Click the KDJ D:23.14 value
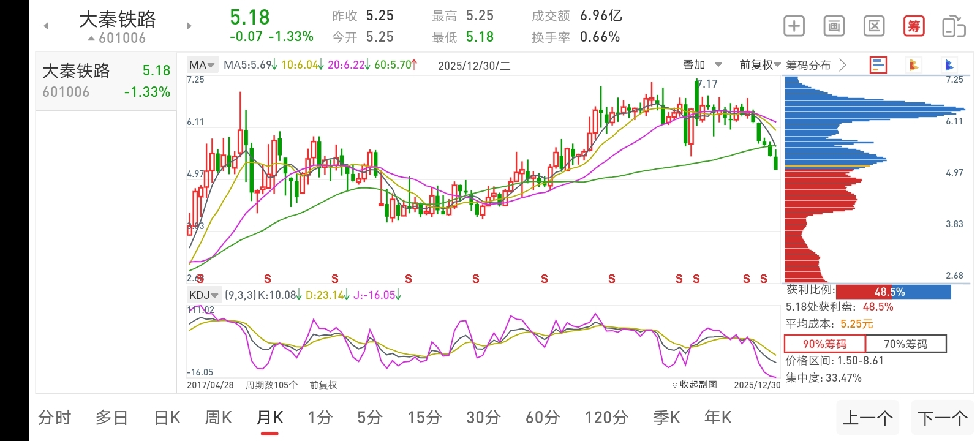The image size is (980, 441). 327,295
